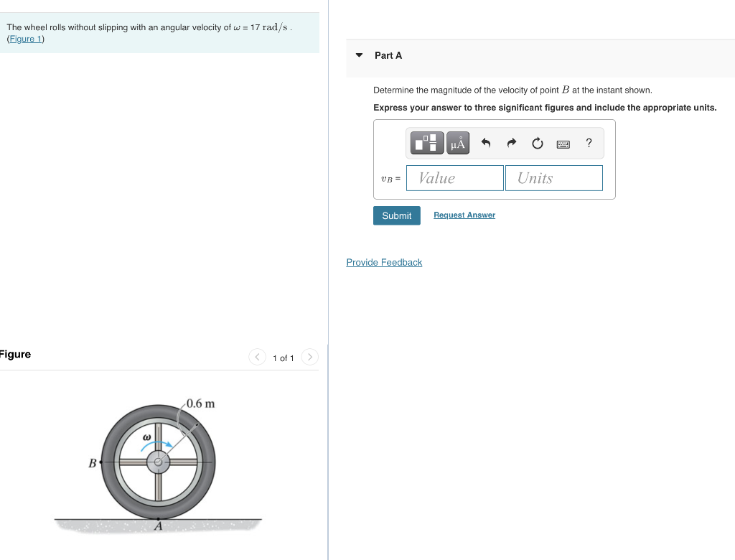The width and height of the screenshot is (735, 560).
Task: Click the vB = label
Action: [390, 179]
